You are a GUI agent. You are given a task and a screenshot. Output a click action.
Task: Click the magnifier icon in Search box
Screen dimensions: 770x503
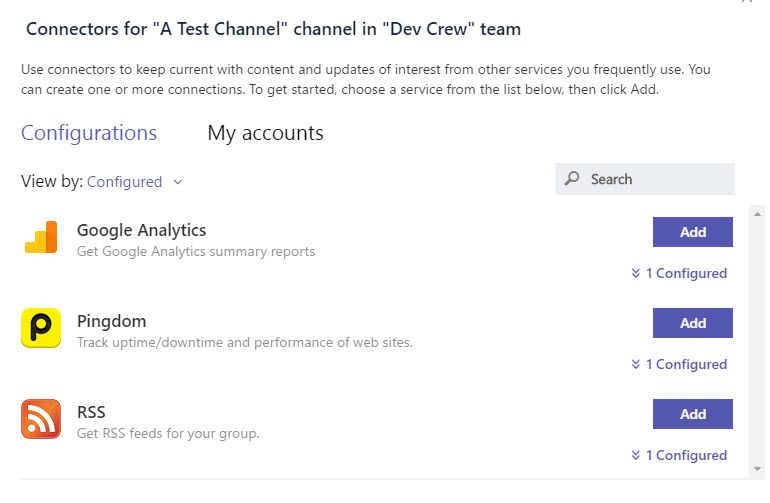click(572, 178)
